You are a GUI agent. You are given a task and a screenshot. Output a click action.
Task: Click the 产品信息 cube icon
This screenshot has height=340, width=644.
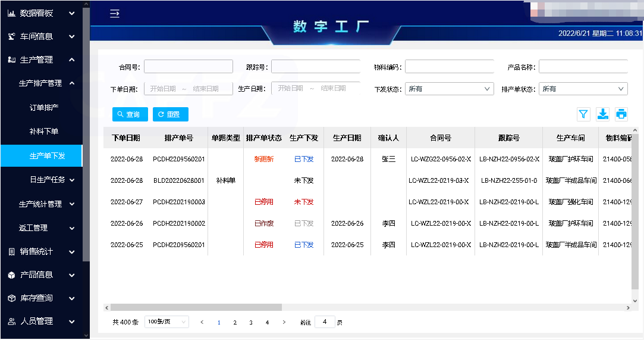pos(11,275)
